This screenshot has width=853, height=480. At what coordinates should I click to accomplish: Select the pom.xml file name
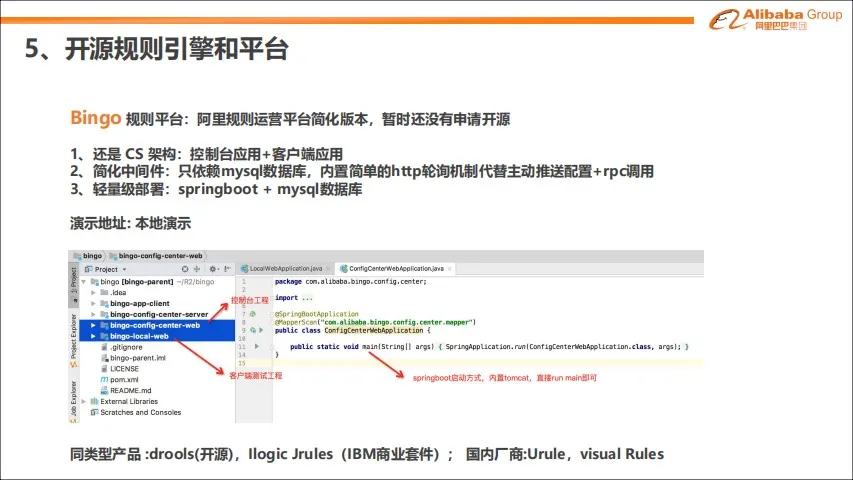tap(124, 379)
